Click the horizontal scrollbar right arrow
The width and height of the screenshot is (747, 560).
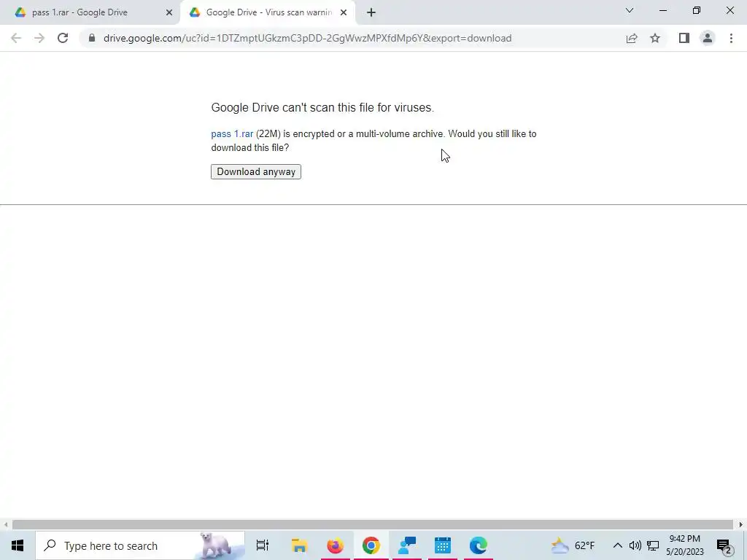click(x=741, y=525)
